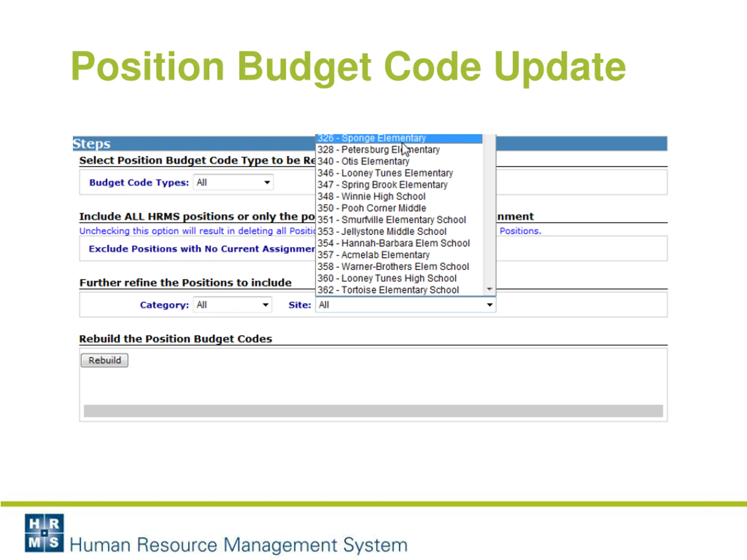747x560 pixels.
Task: Click the Site: label
Action: click(300, 305)
